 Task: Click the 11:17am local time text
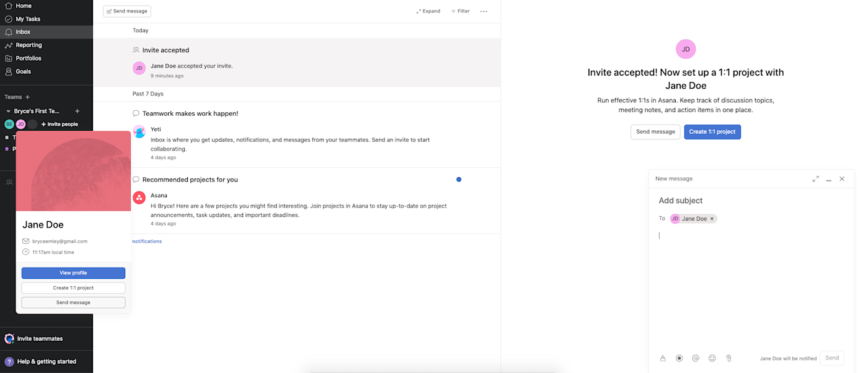[x=53, y=252]
